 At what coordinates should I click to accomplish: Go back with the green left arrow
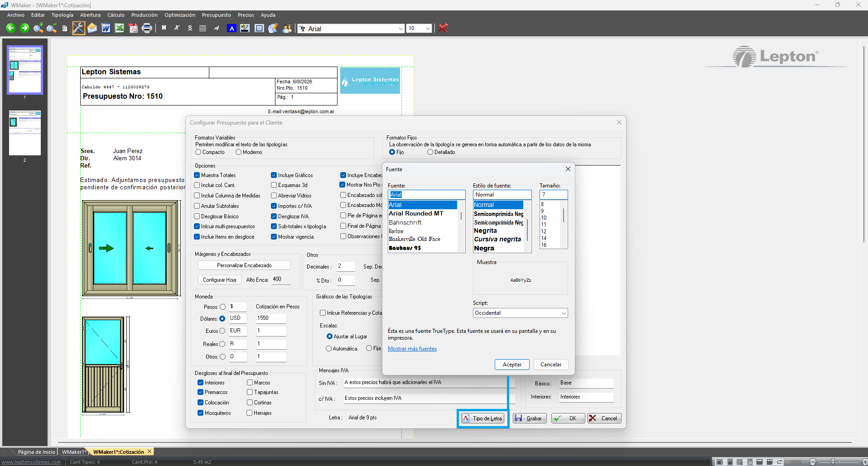point(10,28)
